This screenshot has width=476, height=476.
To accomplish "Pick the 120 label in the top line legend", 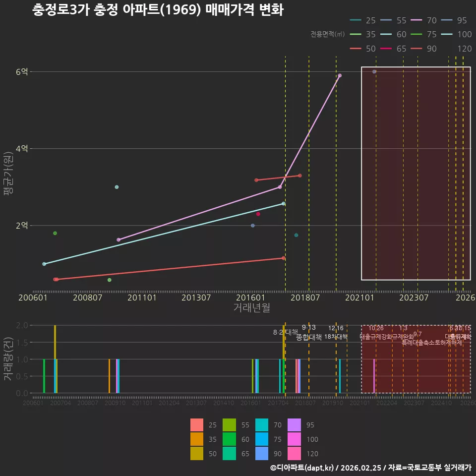I will (x=465, y=49).
